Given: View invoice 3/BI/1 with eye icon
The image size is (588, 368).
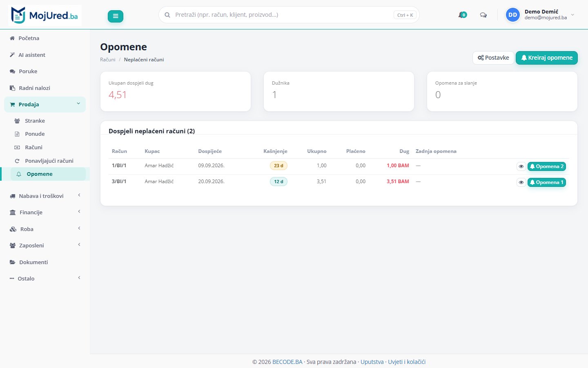Looking at the screenshot, I should pyautogui.click(x=521, y=182).
